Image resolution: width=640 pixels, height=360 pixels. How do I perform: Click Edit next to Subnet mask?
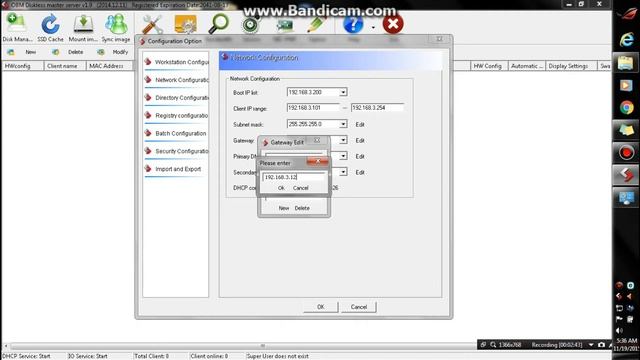360,124
